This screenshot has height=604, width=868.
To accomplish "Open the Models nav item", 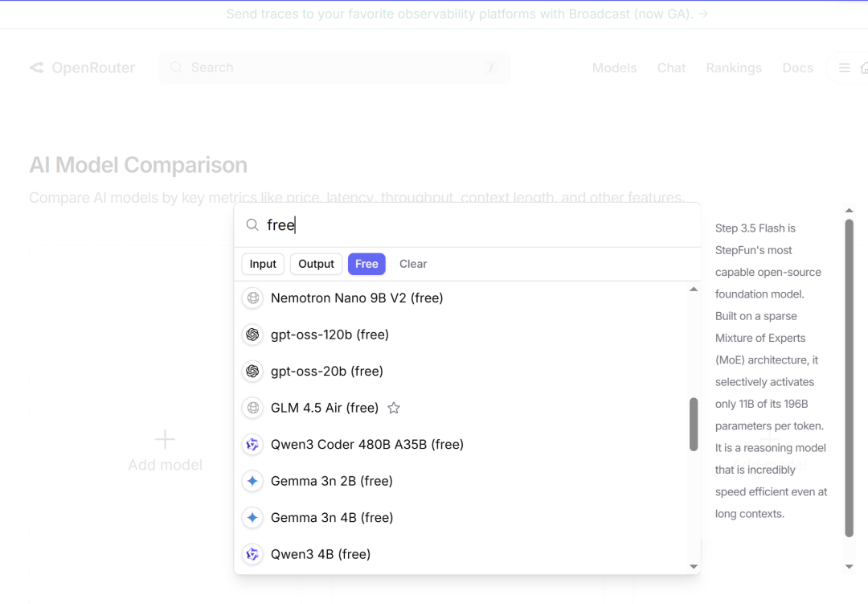I will pos(614,68).
